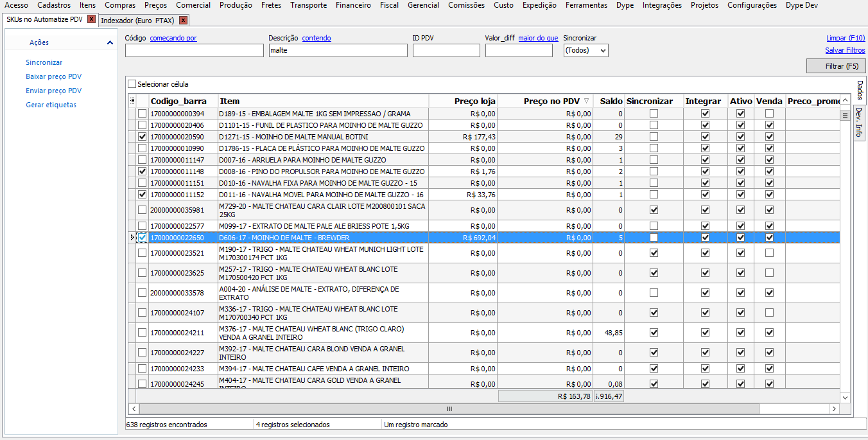Click vertical scrollbar down arrow
Screen dimensions: 868x440
(x=846, y=398)
